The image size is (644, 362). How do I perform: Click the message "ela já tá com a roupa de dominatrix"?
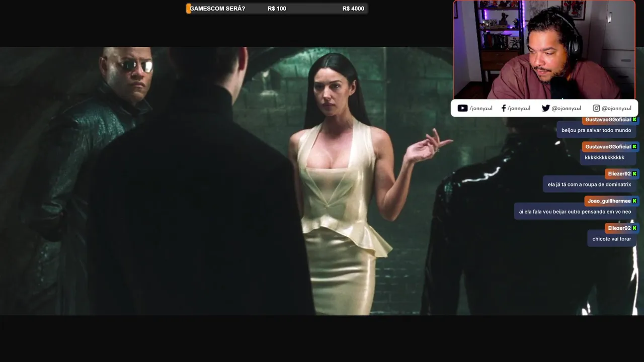[x=589, y=185]
